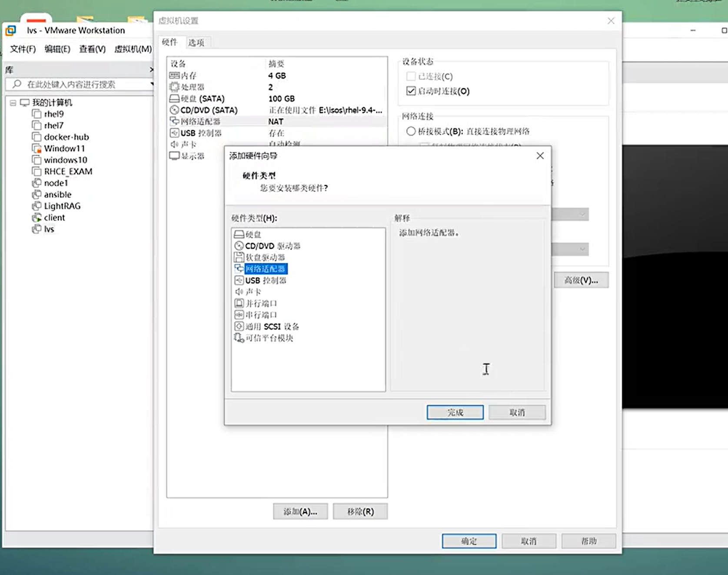Select the 可信平台模块 TPM icon

pyautogui.click(x=239, y=337)
